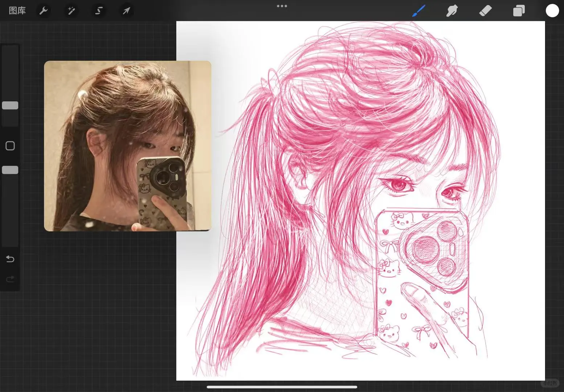Select the Smudge tool
Viewport: 564px width, 392px height.
452,11
